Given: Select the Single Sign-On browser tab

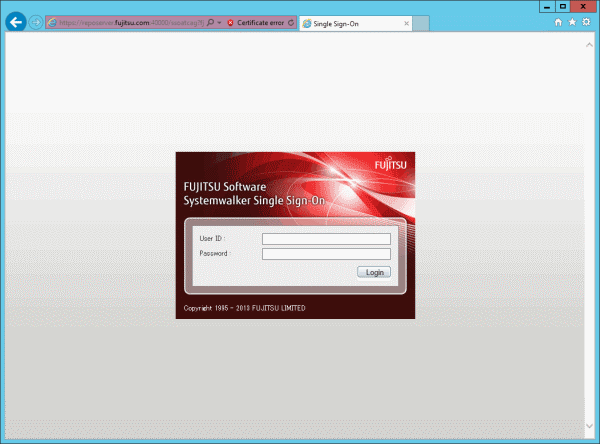Looking at the screenshot, I should click(355, 24).
